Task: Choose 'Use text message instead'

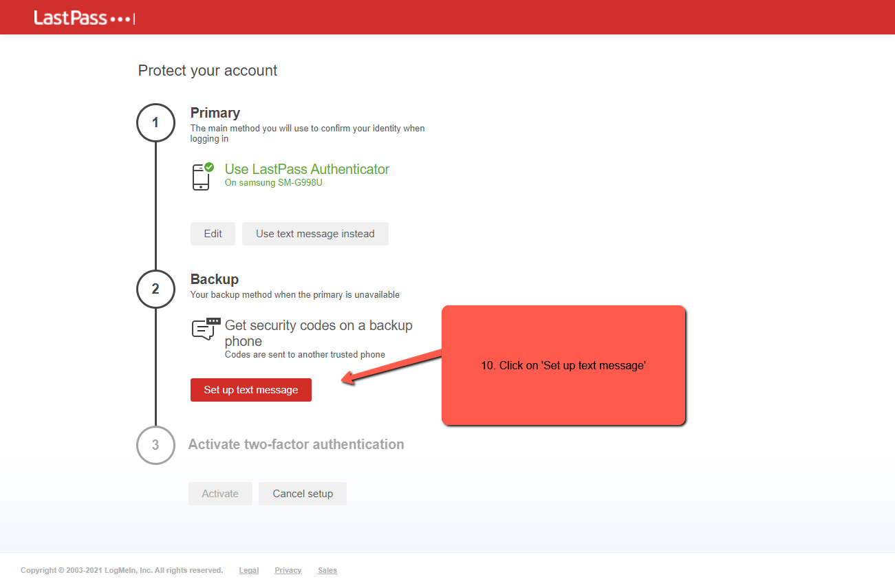Action: pyautogui.click(x=315, y=234)
